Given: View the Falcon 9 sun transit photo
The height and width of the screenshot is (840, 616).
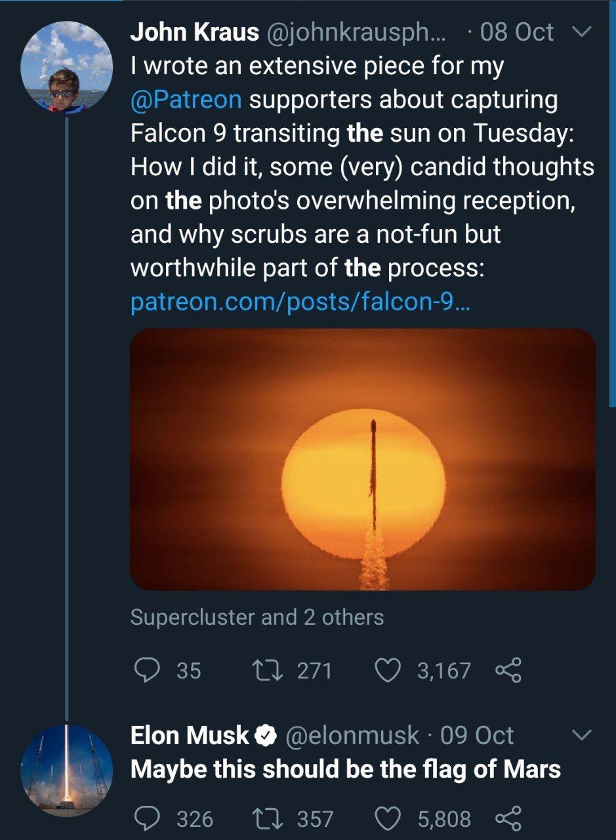Looking at the screenshot, I should [x=363, y=459].
